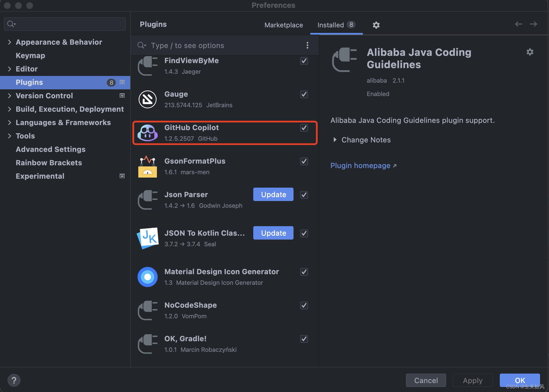Open the Plugin homepage link
The height and width of the screenshot is (392, 549).
coord(360,166)
